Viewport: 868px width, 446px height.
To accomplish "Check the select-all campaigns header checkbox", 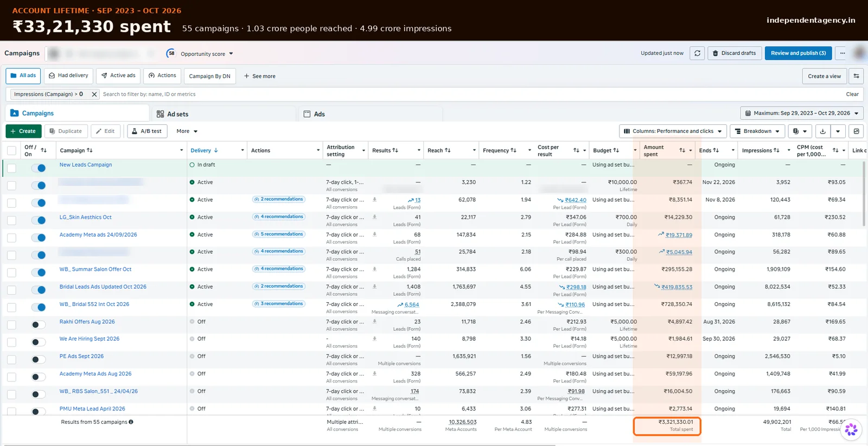I will click(11, 150).
